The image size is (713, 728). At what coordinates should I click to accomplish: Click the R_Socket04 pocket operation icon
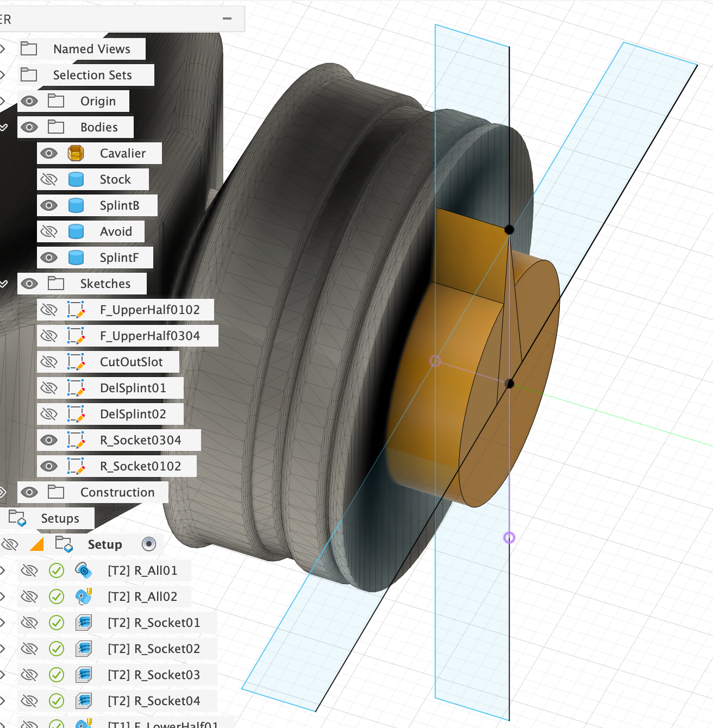84,701
